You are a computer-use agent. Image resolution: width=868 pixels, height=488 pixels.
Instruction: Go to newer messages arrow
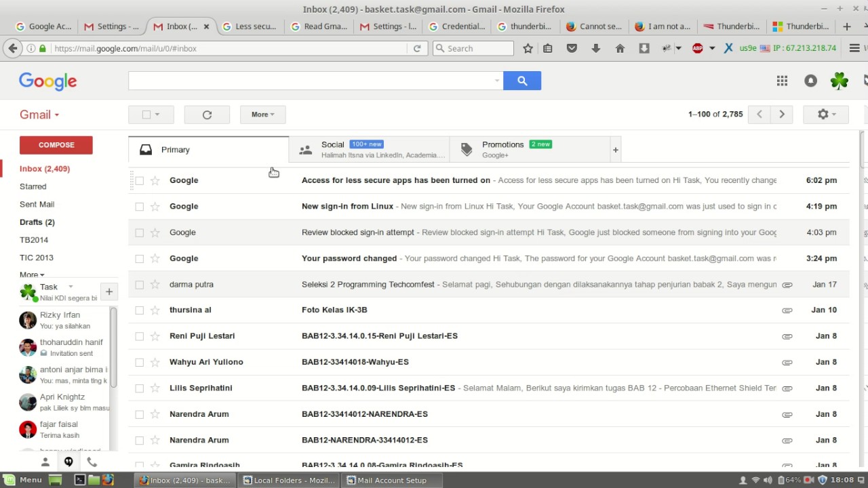pyautogui.click(x=759, y=115)
